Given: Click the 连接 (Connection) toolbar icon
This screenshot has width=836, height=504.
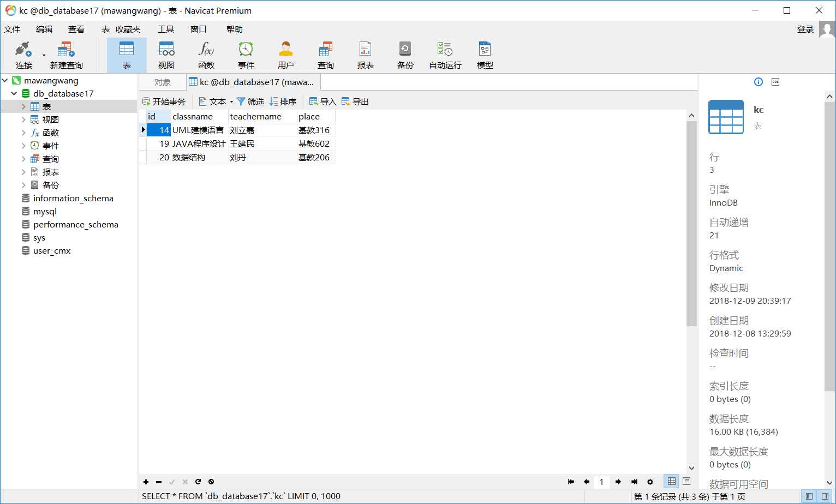Looking at the screenshot, I should pyautogui.click(x=23, y=55).
